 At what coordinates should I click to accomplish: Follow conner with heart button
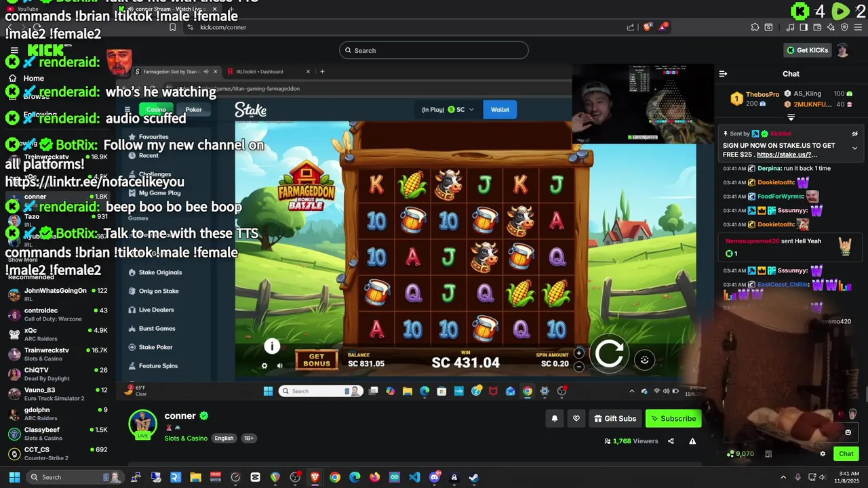point(576,419)
